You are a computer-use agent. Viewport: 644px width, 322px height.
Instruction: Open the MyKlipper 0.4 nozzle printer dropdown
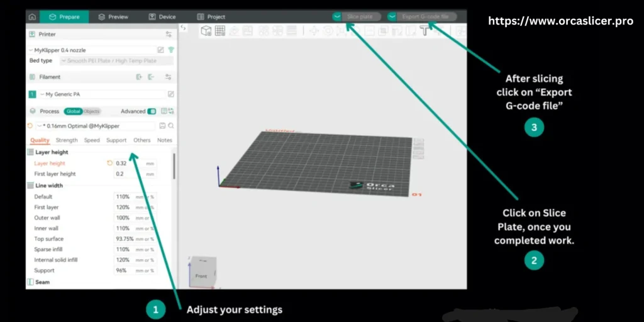92,50
